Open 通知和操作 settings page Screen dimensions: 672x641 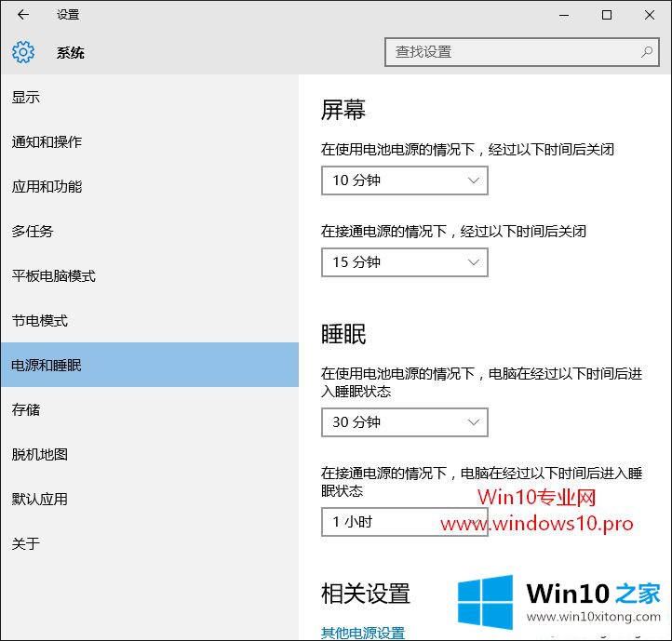pos(47,142)
